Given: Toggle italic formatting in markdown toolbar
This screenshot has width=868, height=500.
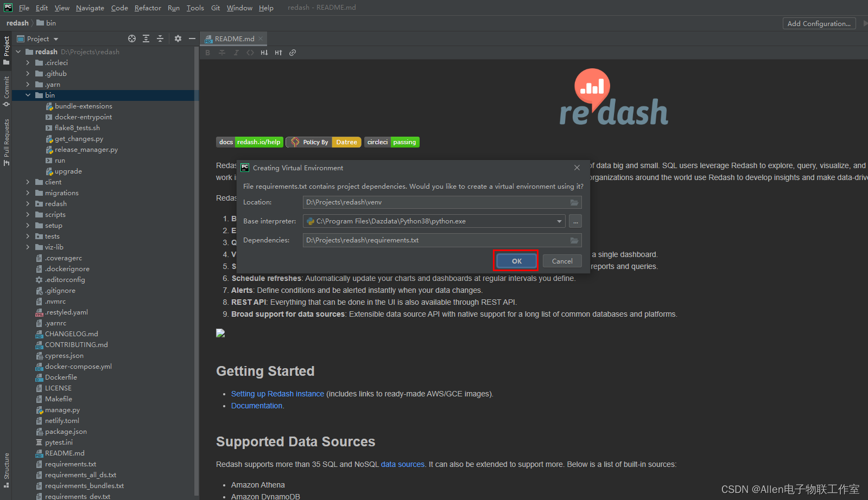Looking at the screenshot, I should pyautogui.click(x=236, y=53).
